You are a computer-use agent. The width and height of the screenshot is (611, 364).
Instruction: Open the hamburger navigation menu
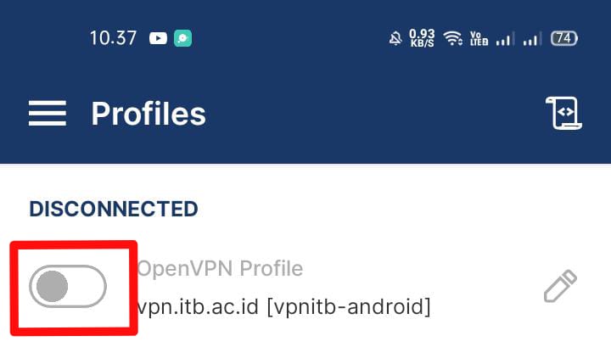coord(48,114)
